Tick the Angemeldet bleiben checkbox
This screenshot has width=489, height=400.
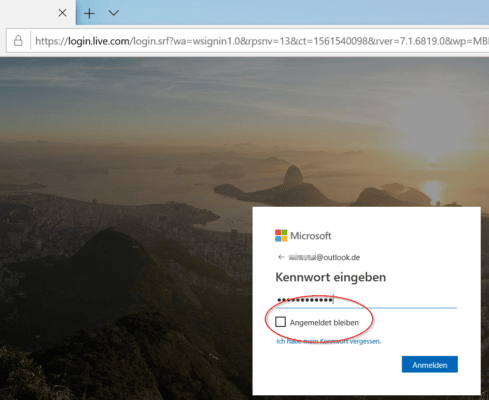click(280, 322)
